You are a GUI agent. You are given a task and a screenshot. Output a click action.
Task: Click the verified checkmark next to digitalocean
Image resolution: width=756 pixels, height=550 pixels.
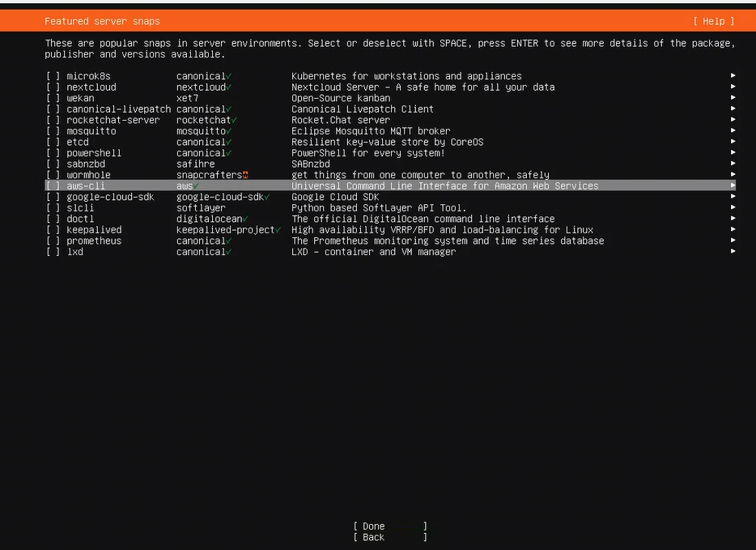coord(245,219)
